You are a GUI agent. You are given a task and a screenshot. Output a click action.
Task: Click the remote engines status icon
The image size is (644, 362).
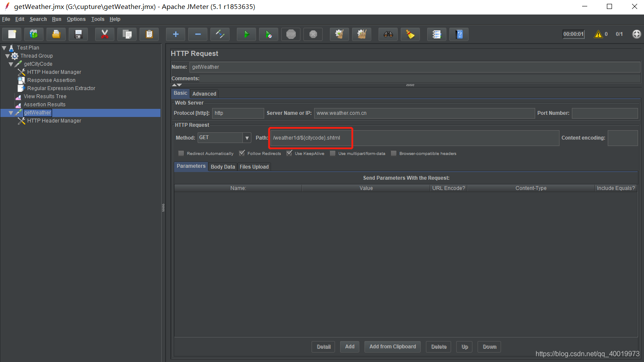coord(637,34)
